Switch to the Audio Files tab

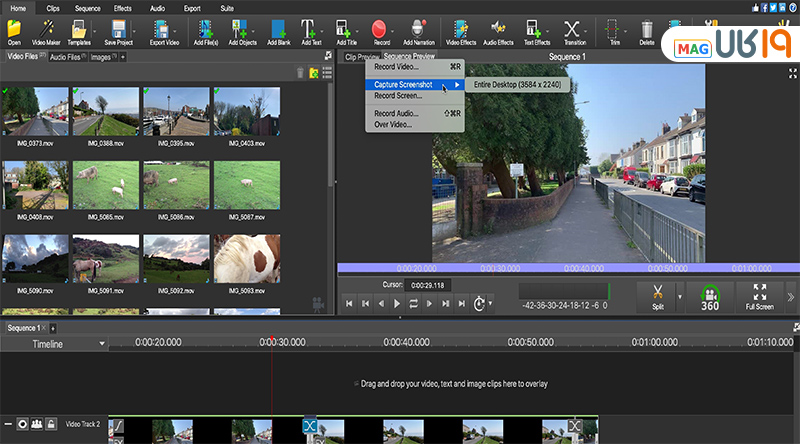66,58
